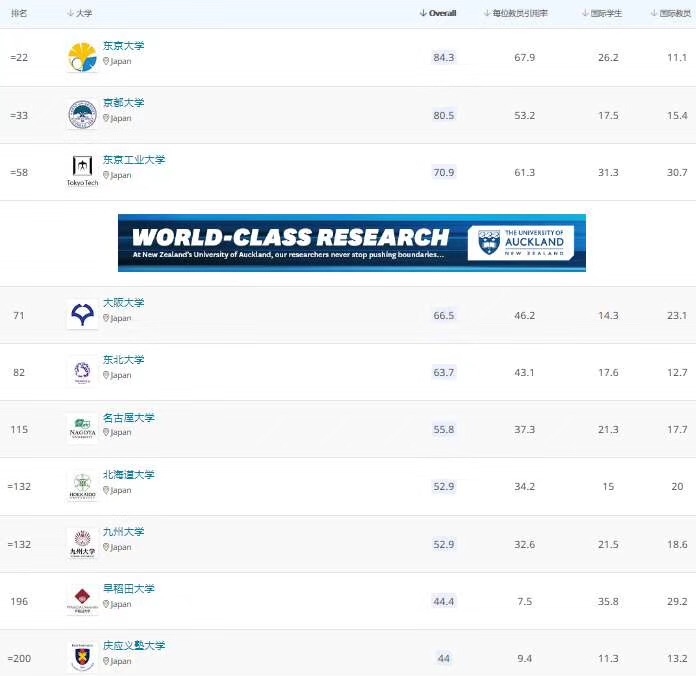Select overall score 44.4
This screenshot has height=676, width=696.
click(x=443, y=601)
